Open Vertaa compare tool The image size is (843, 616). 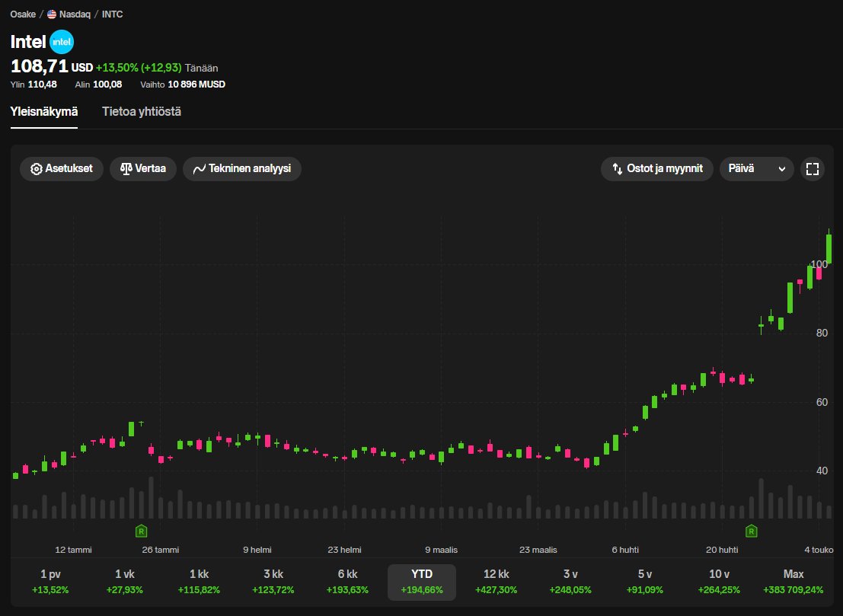point(143,169)
